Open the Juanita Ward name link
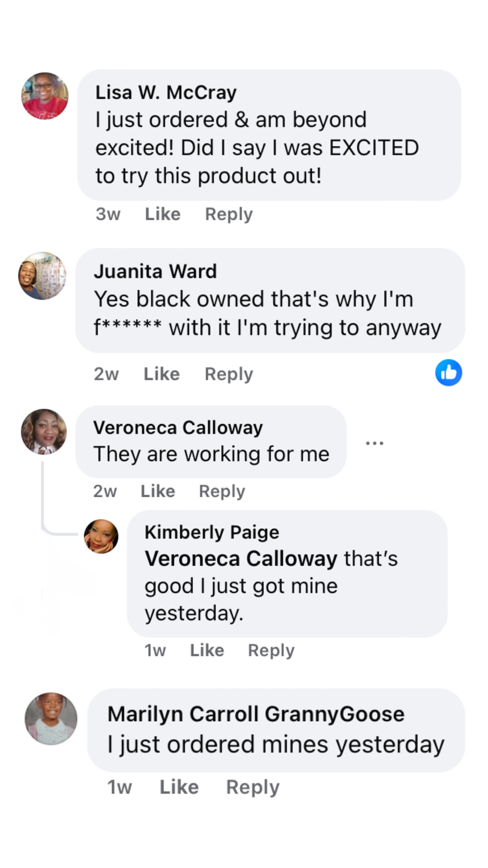The image size is (488, 868). coord(155,271)
